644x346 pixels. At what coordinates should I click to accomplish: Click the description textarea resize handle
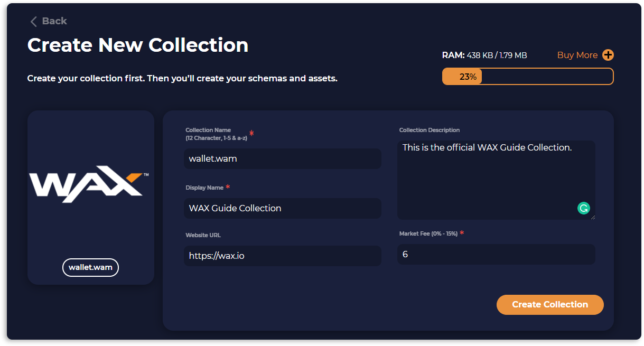[592, 217]
